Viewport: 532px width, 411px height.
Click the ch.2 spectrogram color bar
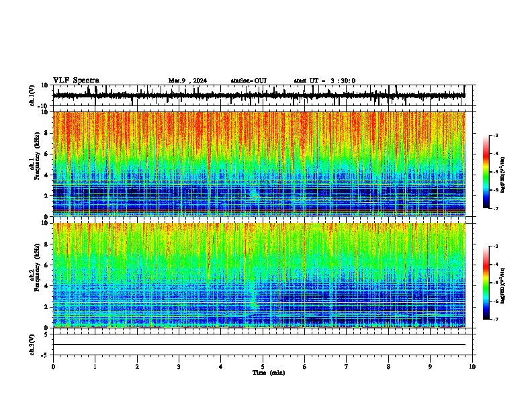[486, 283]
